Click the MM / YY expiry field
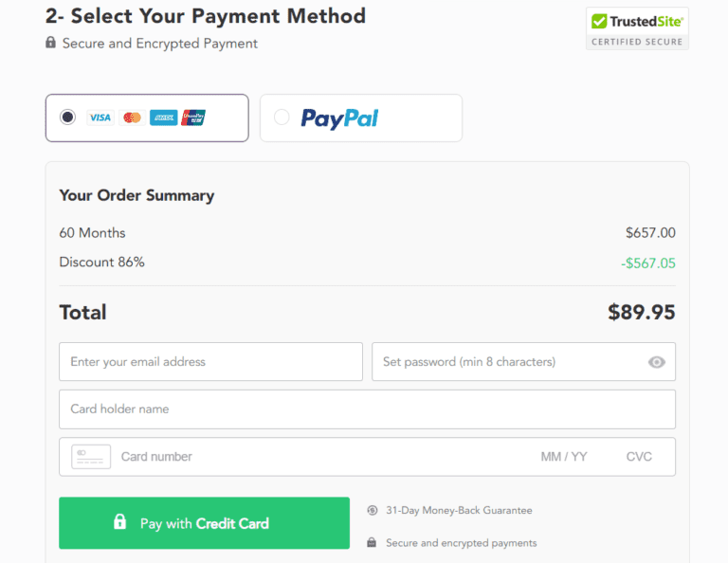Viewport: 728px width, 563px height. tap(564, 457)
